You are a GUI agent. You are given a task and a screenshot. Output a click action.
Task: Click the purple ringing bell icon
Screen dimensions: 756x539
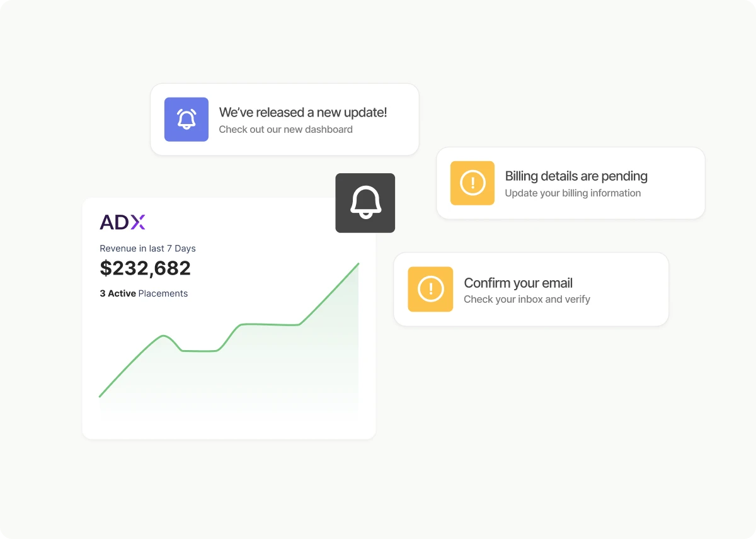click(x=186, y=120)
